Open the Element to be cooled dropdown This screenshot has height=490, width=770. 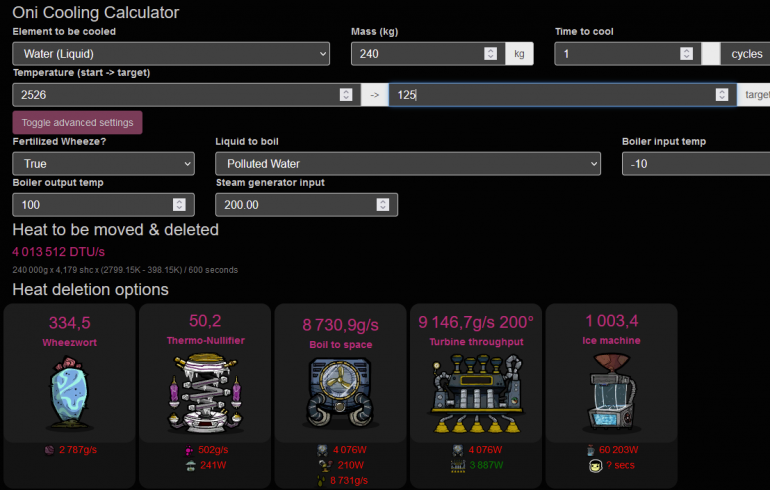point(171,54)
